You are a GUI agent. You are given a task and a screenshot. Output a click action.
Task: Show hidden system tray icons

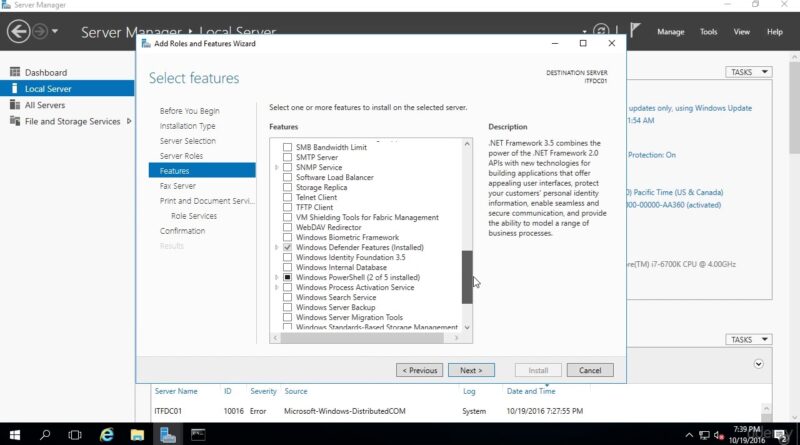pos(689,435)
